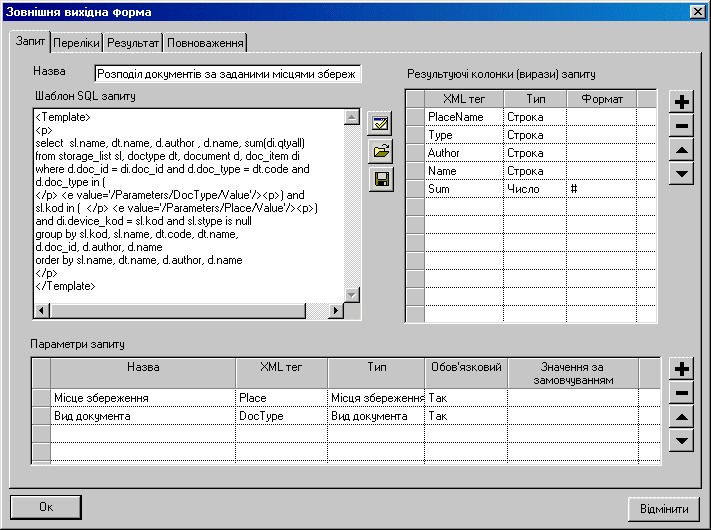Click the DocType XML tag cell
Screen dimensions: 711x530
[x=282, y=416]
